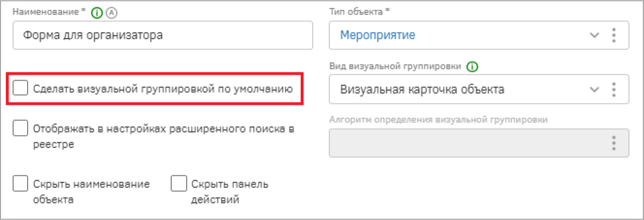Expand the Тип объекта dropdown chevron
This screenshot has width=644, height=220.
tap(594, 35)
